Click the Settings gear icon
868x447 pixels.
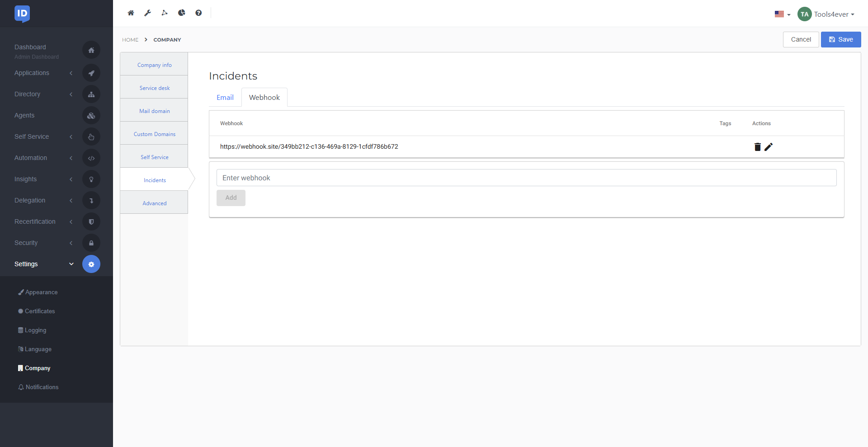click(91, 264)
